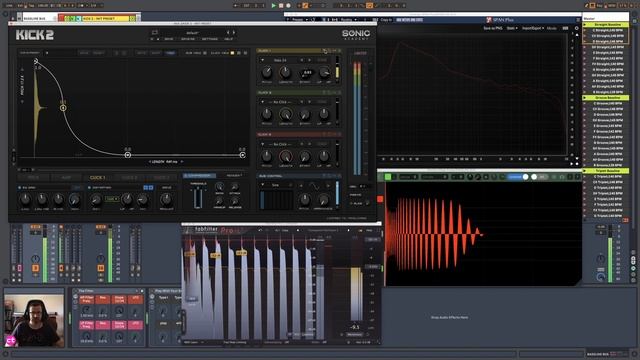The height and width of the screenshot is (360, 640).
Task: Collapse the Triplet Bassline track group
Action: [x=585, y=171]
